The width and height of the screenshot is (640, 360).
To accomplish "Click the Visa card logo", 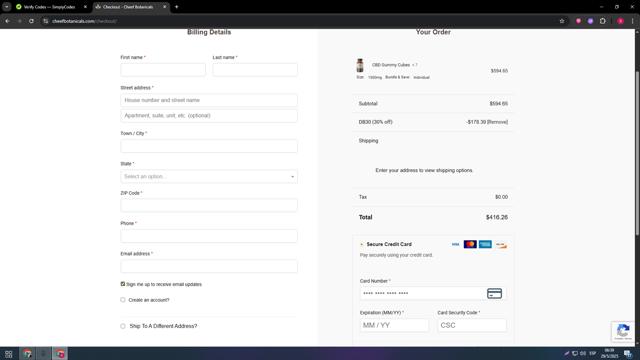I will (456, 244).
